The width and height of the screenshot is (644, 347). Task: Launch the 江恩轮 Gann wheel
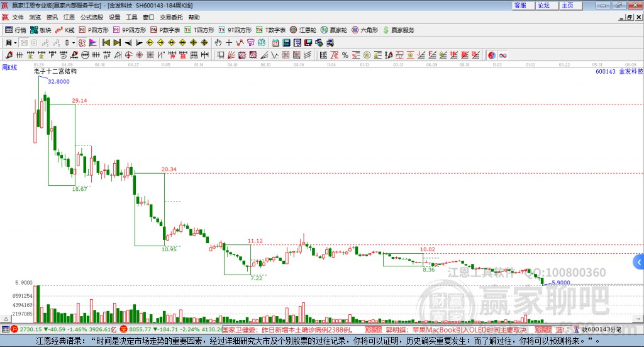click(303, 30)
